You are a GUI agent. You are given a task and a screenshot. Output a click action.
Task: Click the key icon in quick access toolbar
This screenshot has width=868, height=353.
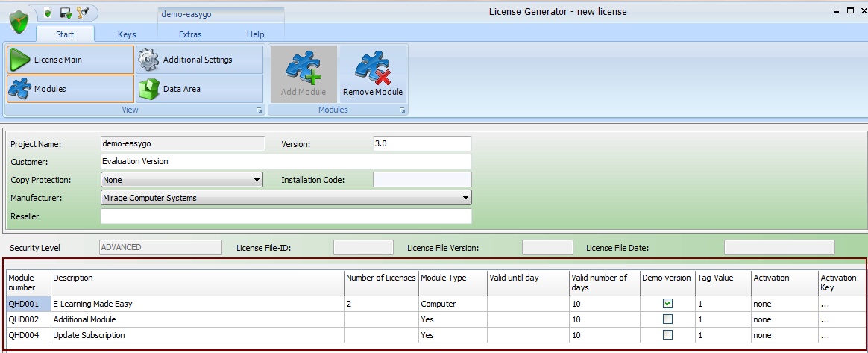point(83,13)
